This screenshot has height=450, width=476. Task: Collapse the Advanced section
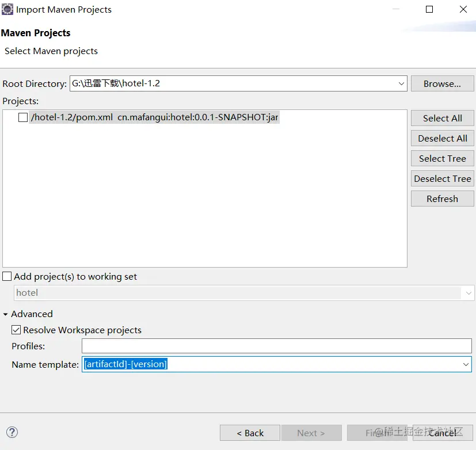(x=5, y=314)
